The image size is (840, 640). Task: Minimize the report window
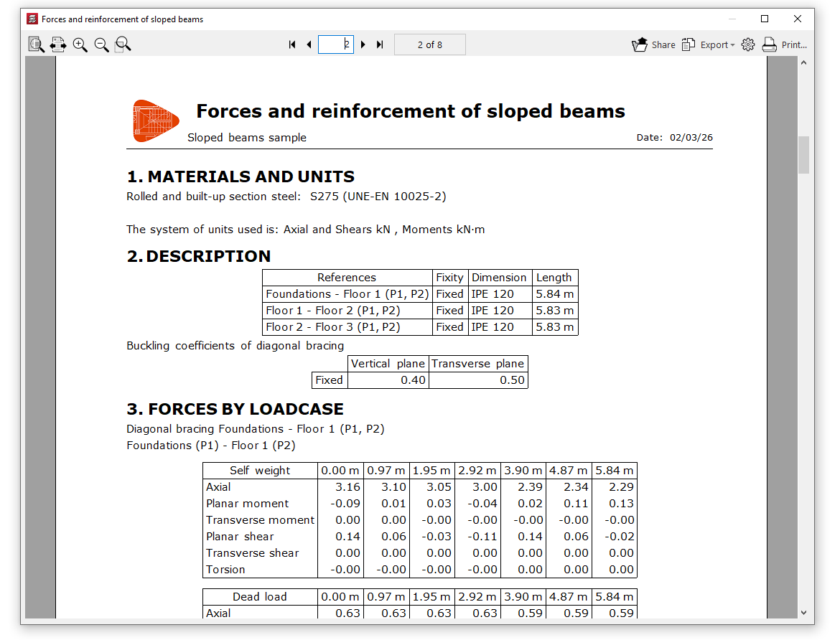pyautogui.click(x=732, y=19)
